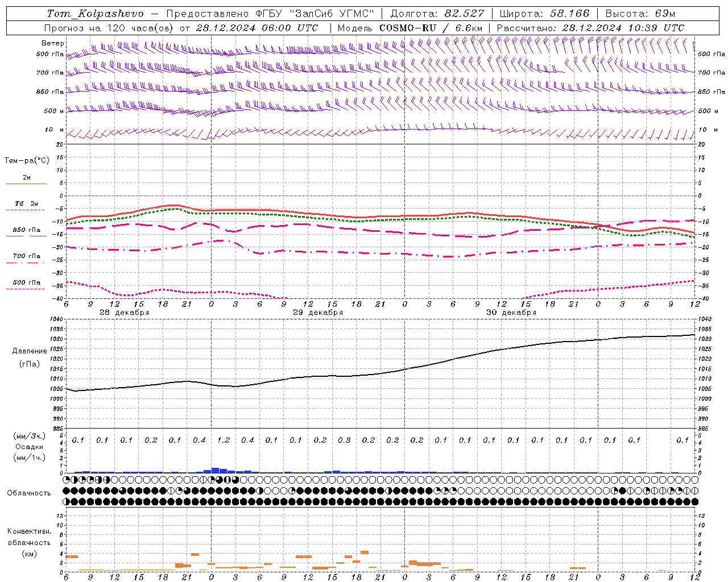The height and width of the screenshot is (582, 728).
Task: Click the Широта: 58.166 value
Action: point(544,13)
